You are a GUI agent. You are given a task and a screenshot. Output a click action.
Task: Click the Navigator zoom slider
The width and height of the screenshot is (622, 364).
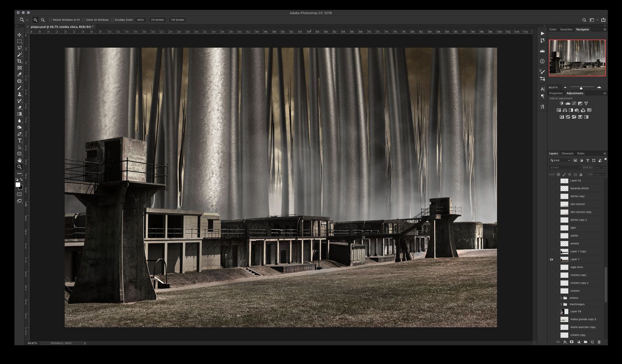pos(581,88)
